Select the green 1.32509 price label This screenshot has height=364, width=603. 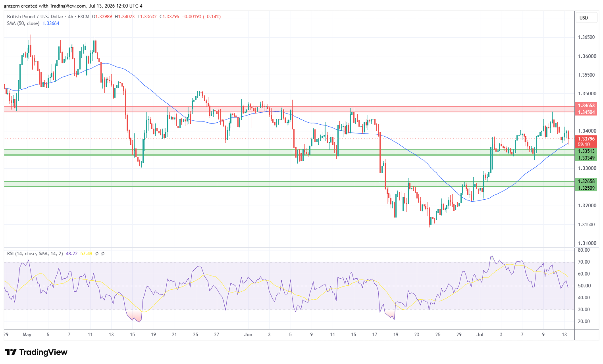click(x=586, y=188)
